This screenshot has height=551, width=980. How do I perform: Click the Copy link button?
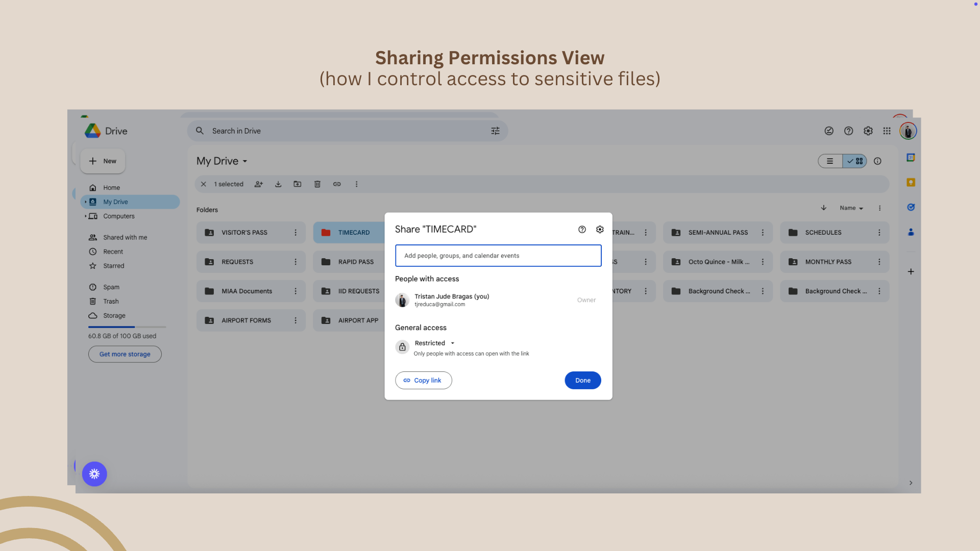pos(423,381)
